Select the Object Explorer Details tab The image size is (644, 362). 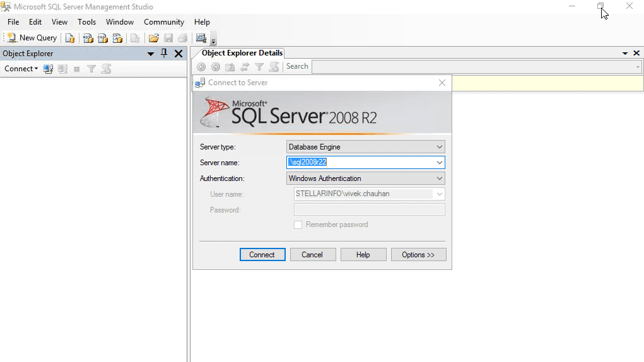242,53
